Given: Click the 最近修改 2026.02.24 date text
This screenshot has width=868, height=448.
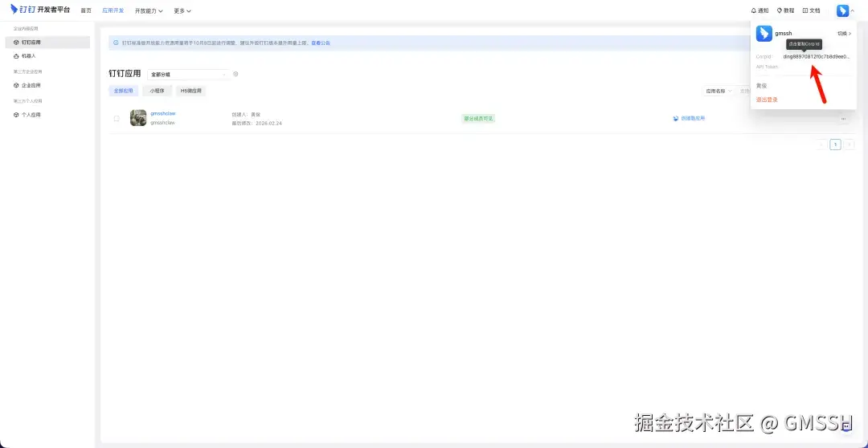Looking at the screenshot, I should pyautogui.click(x=257, y=123).
